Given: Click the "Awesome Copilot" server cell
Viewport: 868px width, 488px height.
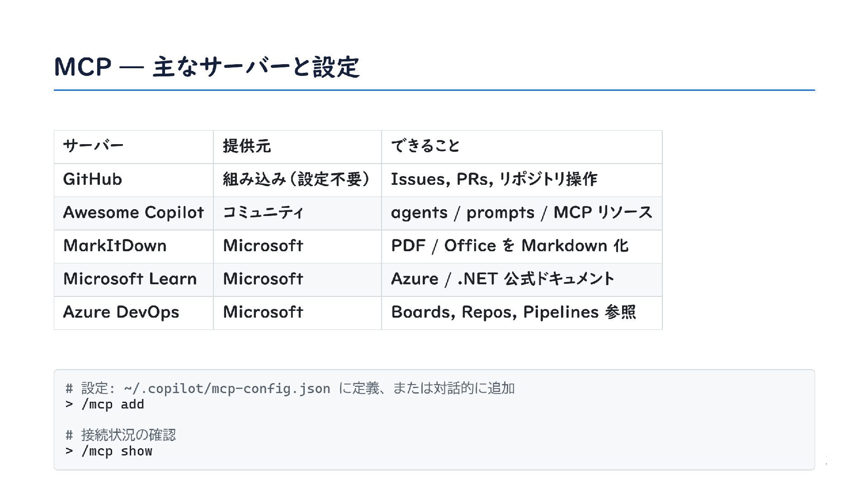Looking at the screenshot, I should coord(133,212).
